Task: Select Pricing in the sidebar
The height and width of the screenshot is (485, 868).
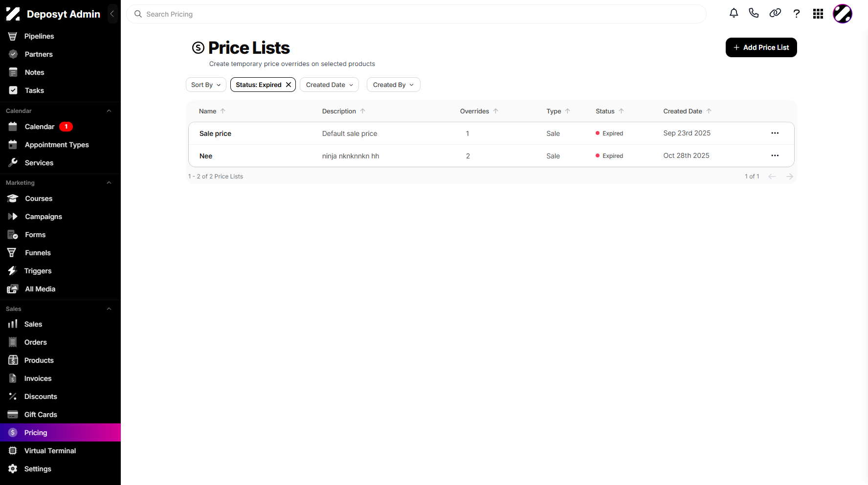Action: [60, 433]
